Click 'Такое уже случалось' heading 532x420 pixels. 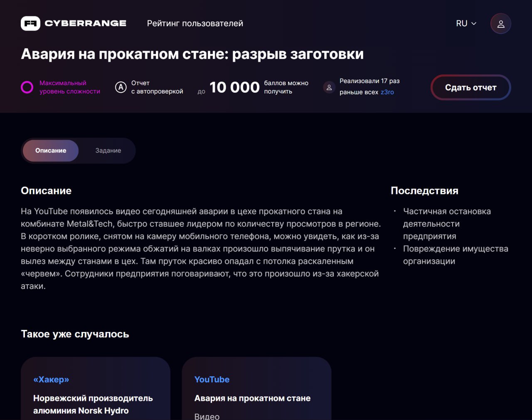(x=75, y=334)
